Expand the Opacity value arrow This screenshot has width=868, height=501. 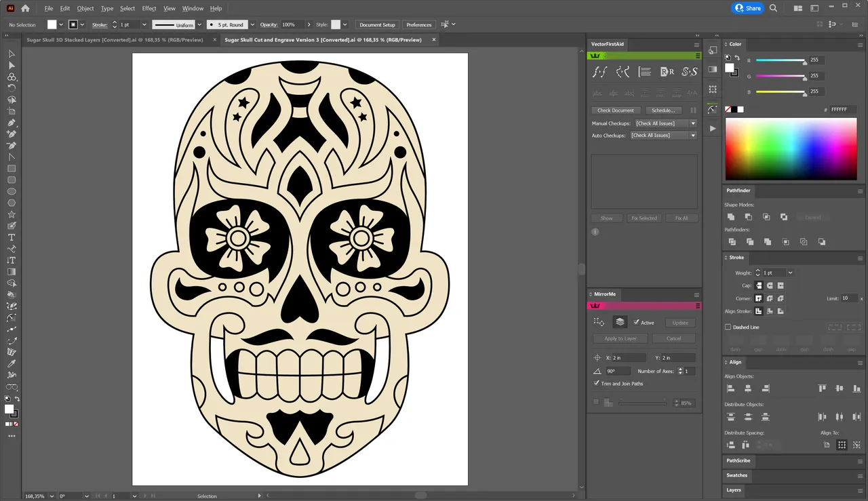[309, 24]
